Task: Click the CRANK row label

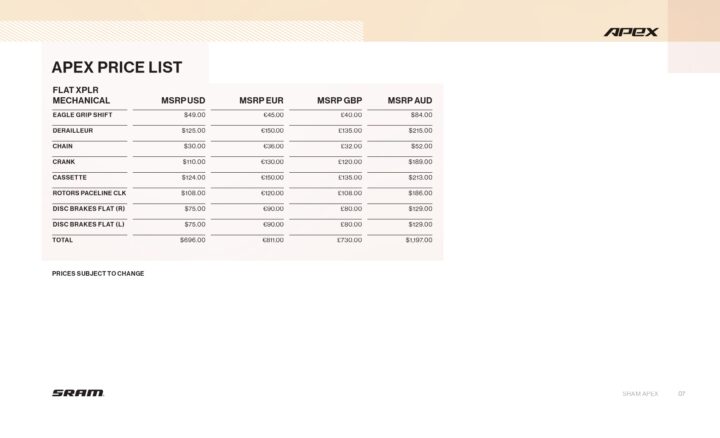Action: (x=64, y=162)
